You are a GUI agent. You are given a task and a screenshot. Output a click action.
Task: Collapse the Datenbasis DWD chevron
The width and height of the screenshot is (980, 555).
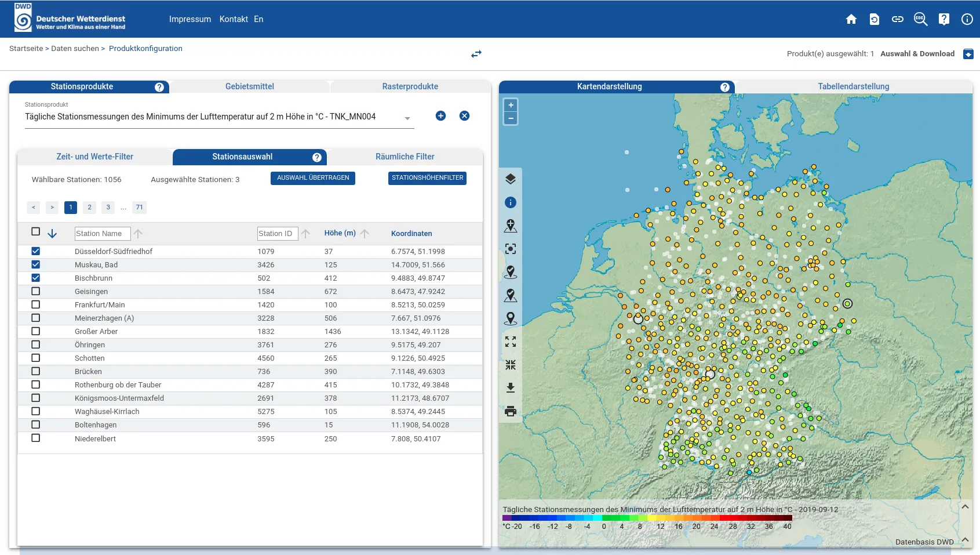965,540
